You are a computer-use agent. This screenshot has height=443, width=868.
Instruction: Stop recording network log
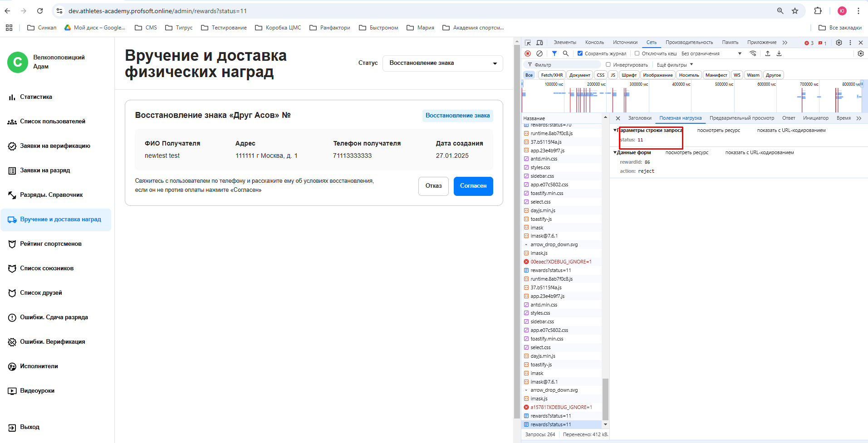click(528, 54)
